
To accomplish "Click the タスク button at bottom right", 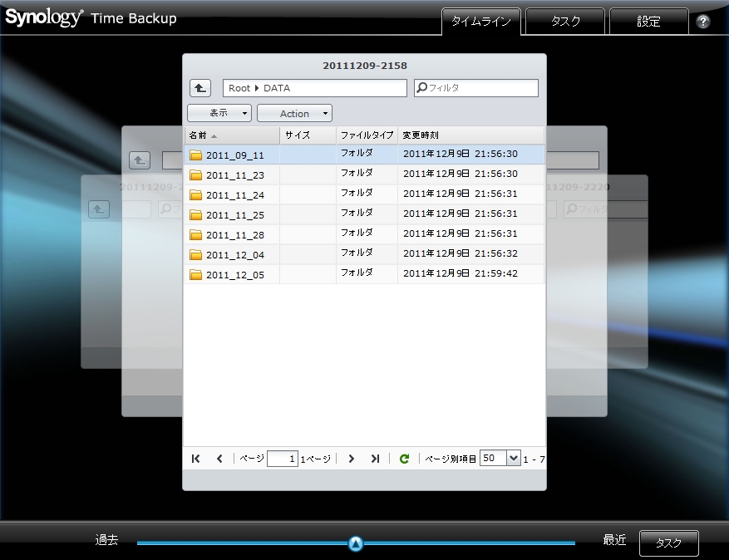I will pyautogui.click(x=668, y=543).
